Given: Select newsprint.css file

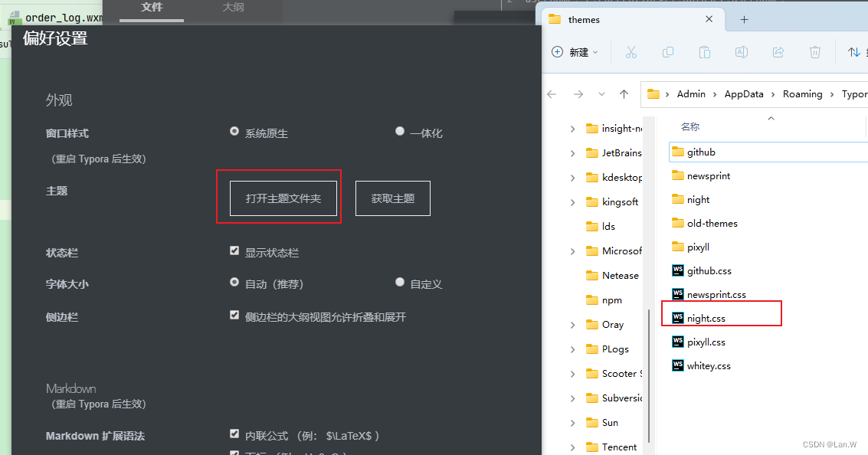Looking at the screenshot, I should (709, 294).
